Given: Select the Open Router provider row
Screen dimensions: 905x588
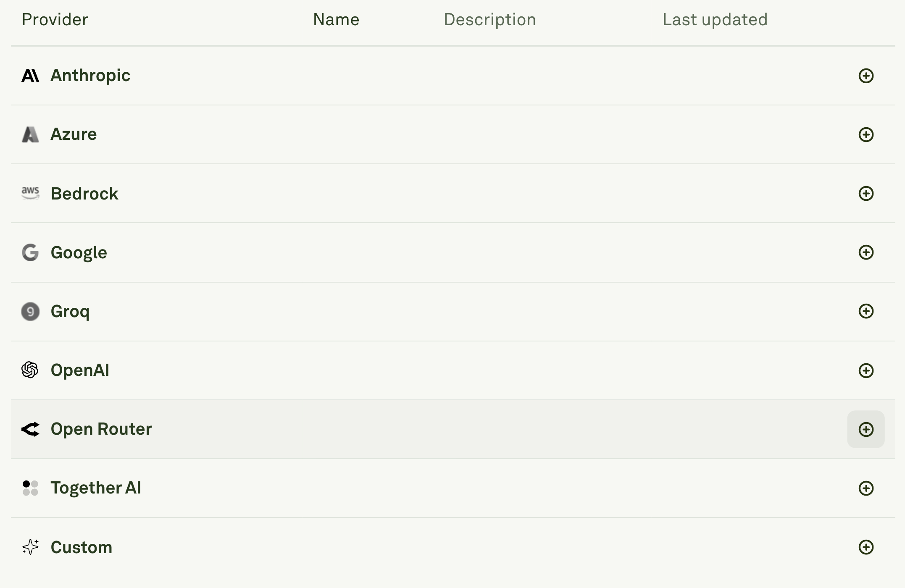Looking at the screenshot, I should coord(378,429).
